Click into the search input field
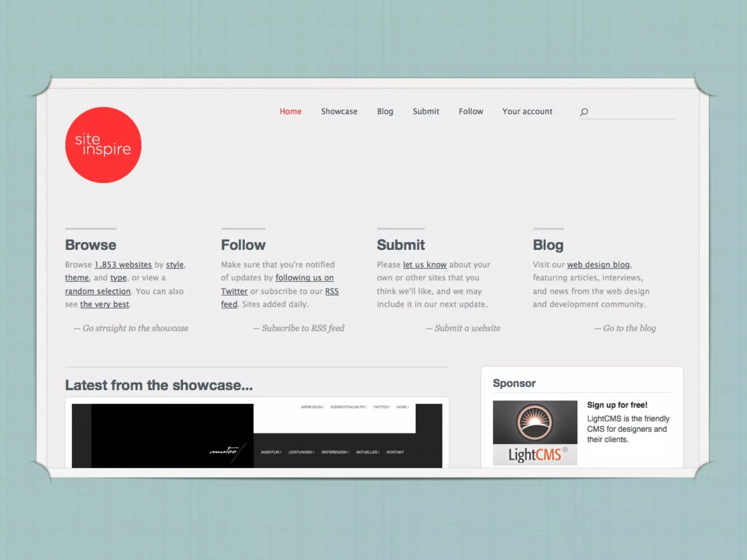The image size is (747, 560). coord(633,112)
